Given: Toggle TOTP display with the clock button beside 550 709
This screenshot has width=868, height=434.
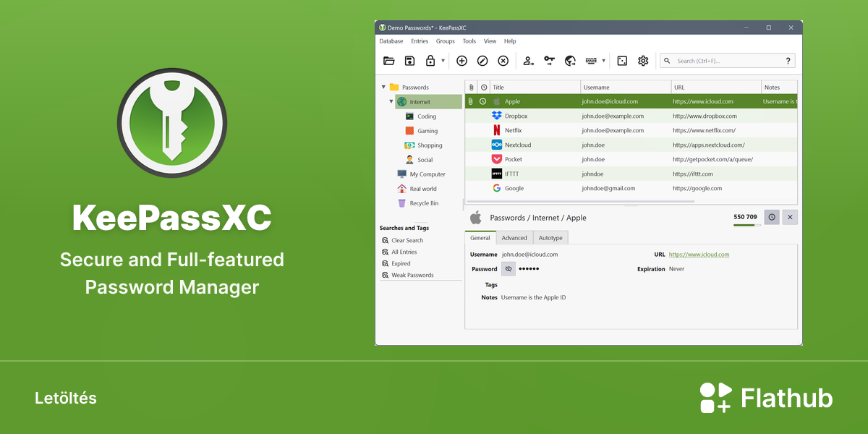Looking at the screenshot, I should [772, 217].
